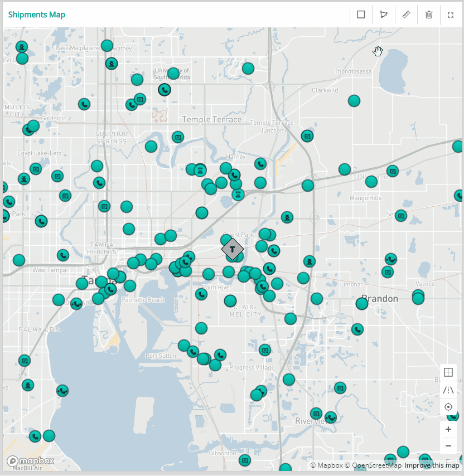This screenshot has height=476, width=464.
Task: Toggle the road traffic view button
Action: tap(448, 390)
